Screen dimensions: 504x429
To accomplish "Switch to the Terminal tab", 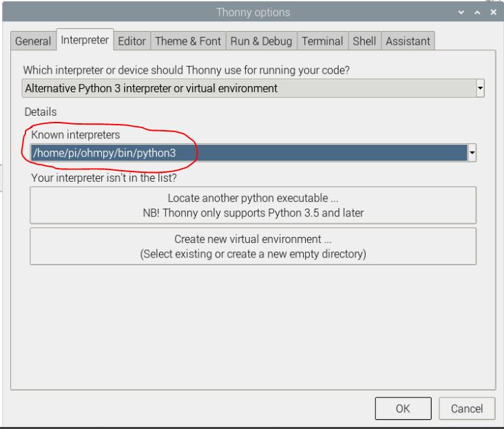I will (322, 41).
